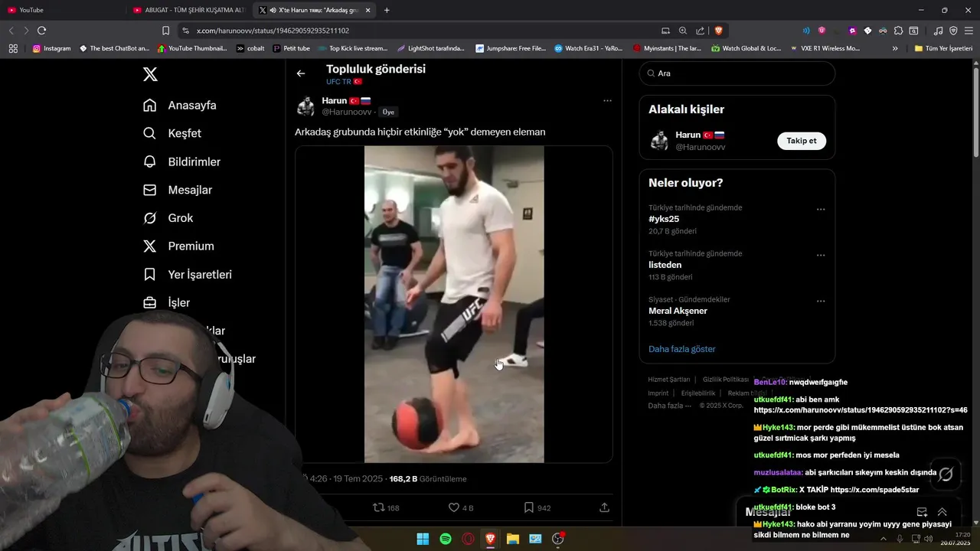Viewport: 980px width, 551px height.
Task: Go to Anasayfa in the sidebar
Action: pos(180,106)
